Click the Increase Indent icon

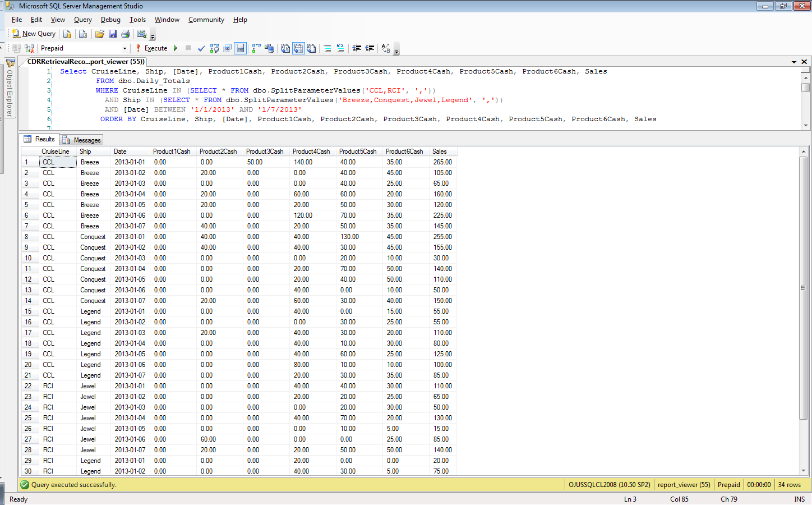click(370, 48)
